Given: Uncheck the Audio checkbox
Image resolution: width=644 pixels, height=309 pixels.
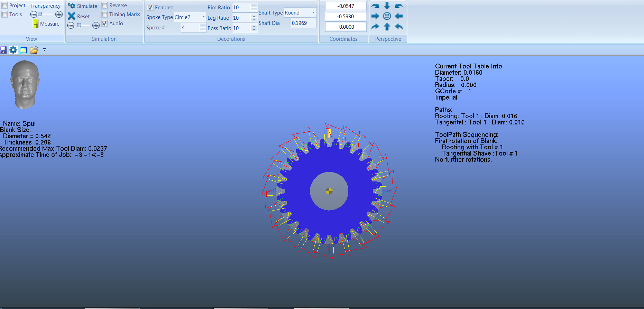Looking at the screenshot, I should pos(104,24).
